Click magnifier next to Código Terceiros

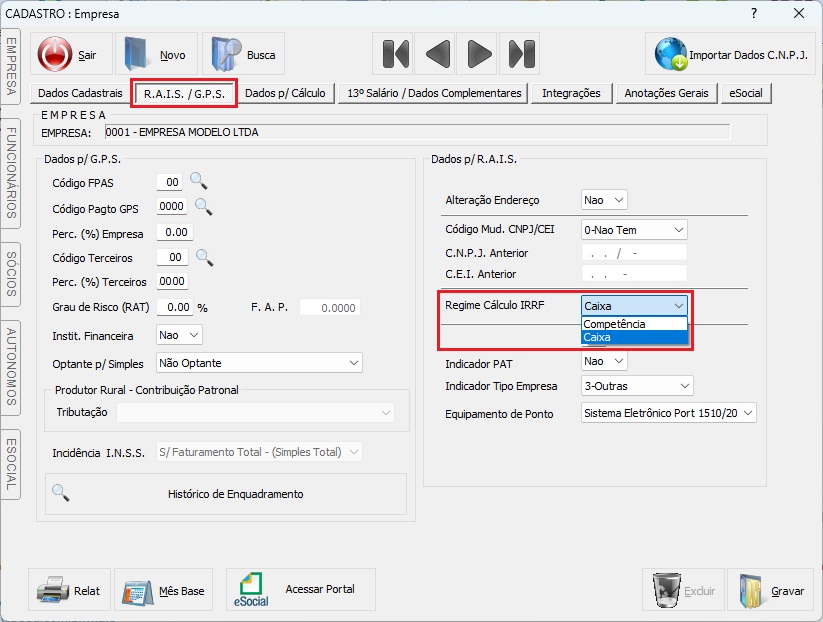(203, 257)
